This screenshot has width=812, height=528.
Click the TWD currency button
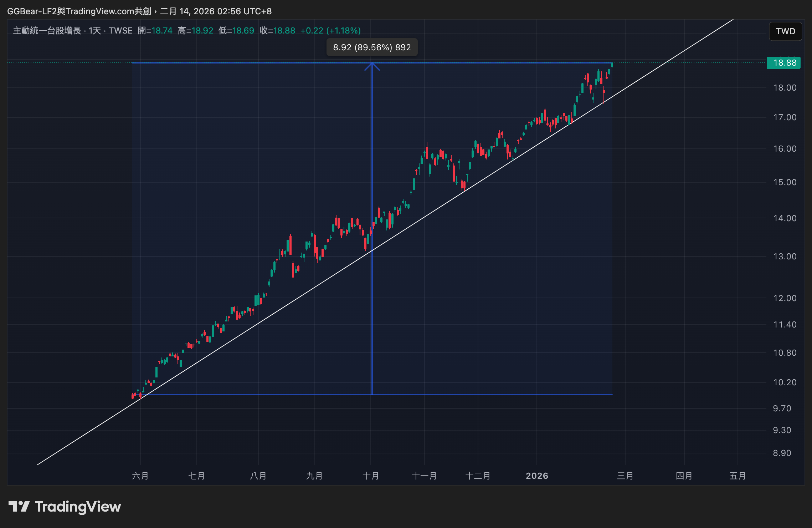tap(785, 31)
